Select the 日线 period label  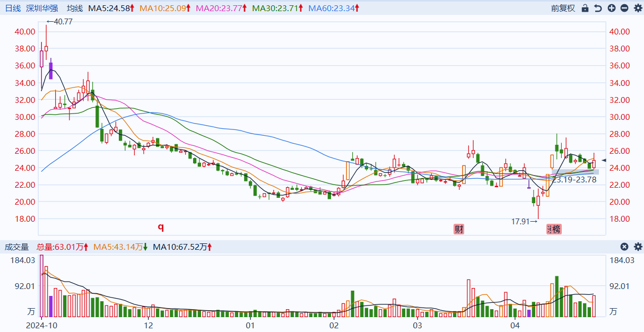[13, 8]
